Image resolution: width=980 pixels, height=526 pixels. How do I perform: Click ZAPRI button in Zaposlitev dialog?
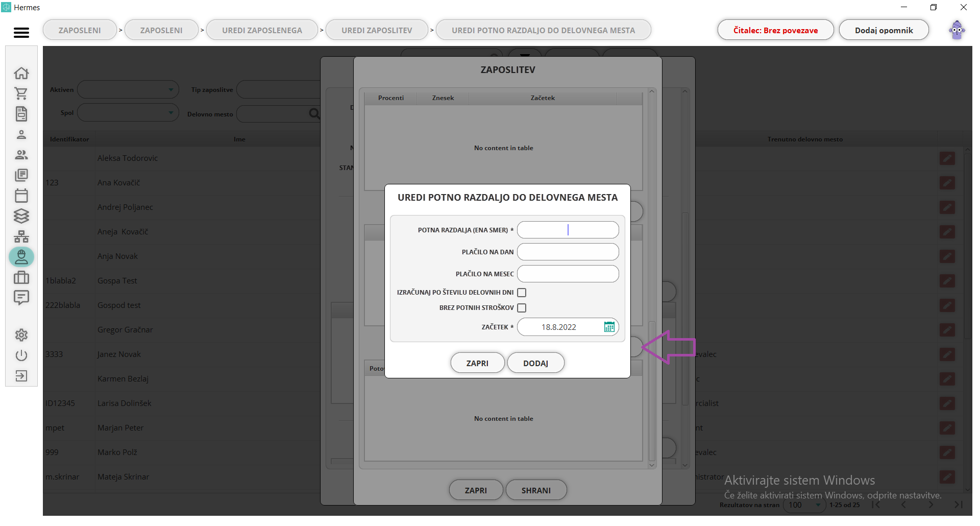(476, 490)
